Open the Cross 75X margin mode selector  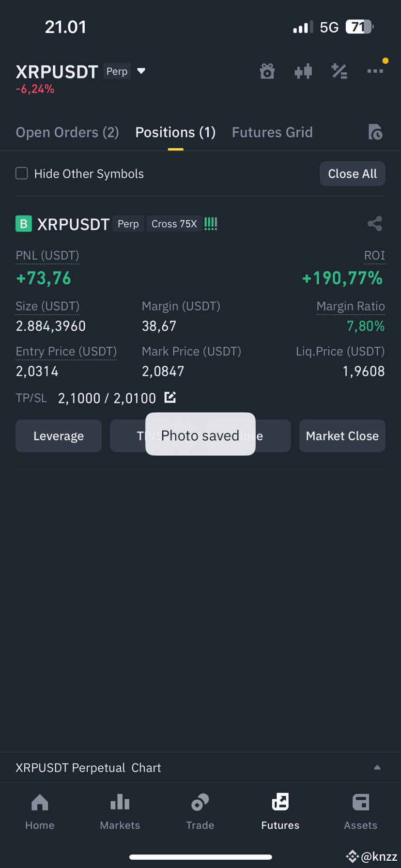click(174, 224)
